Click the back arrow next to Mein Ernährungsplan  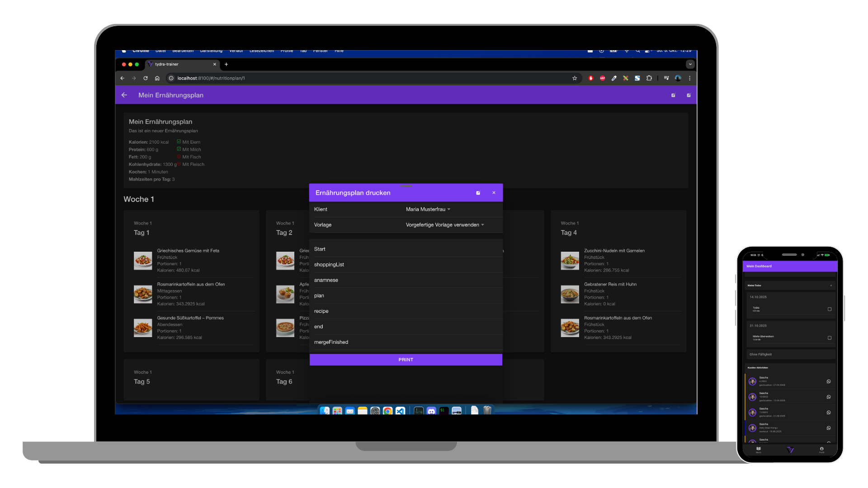click(124, 95)
